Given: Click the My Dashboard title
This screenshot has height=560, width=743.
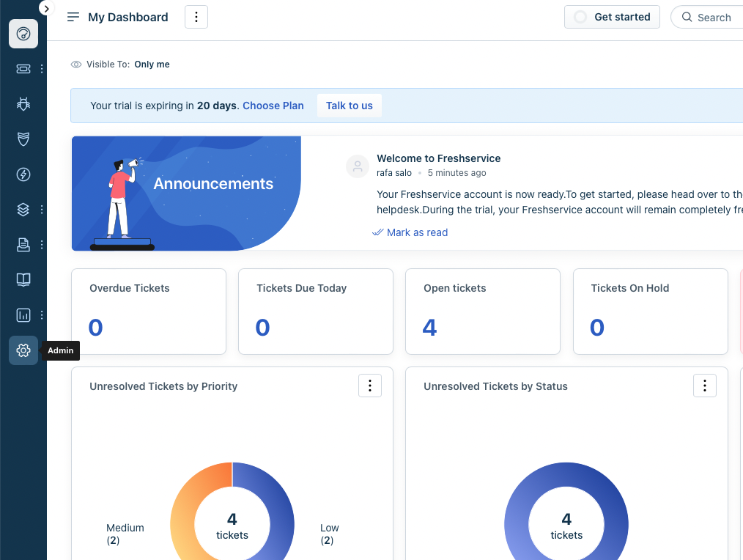Looking at the screenshot, I should (x=128, y=17).
